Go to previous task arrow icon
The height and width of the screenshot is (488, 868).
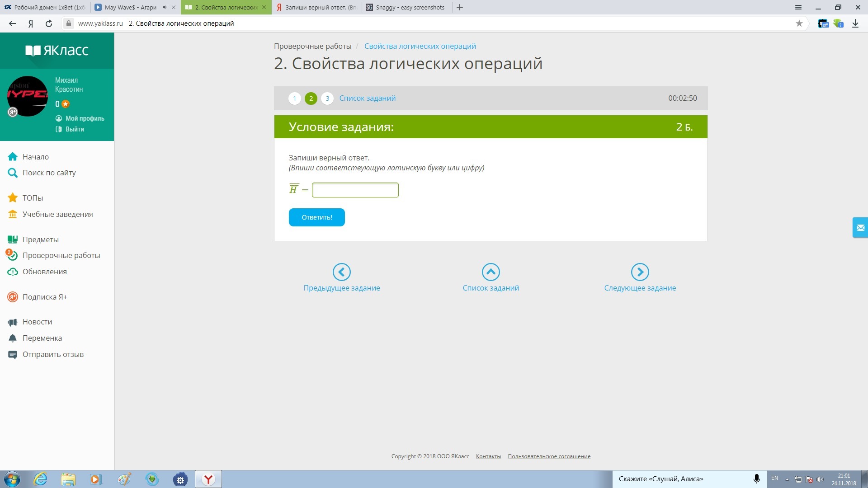point(341,272)
